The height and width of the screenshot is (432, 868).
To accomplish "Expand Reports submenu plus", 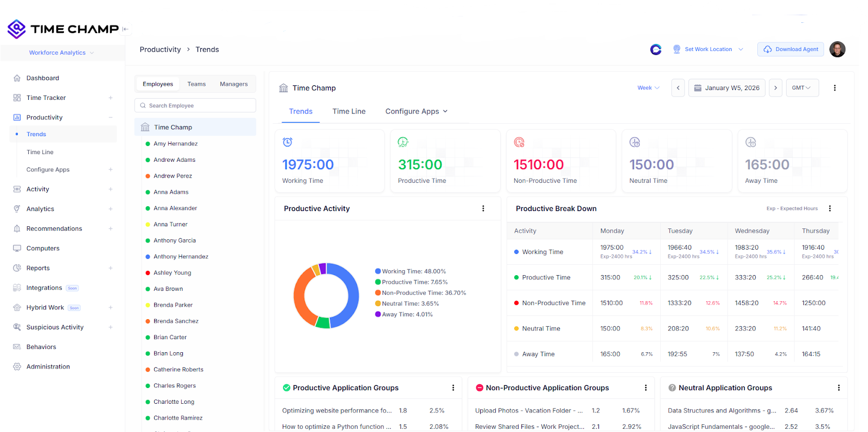I will click(111, 268).
